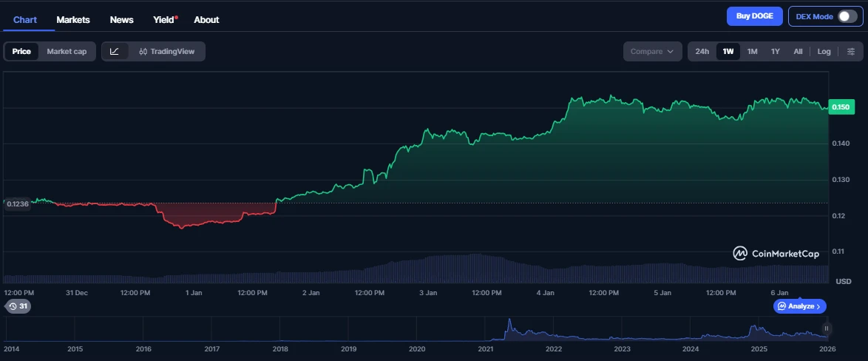Switch to the line chart icon view

pyautogui.click(x=115, y=52)
